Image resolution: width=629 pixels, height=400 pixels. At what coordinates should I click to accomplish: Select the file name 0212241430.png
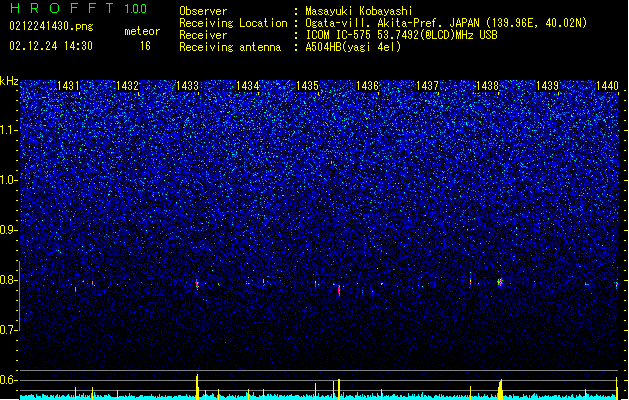tap(51, 26)
